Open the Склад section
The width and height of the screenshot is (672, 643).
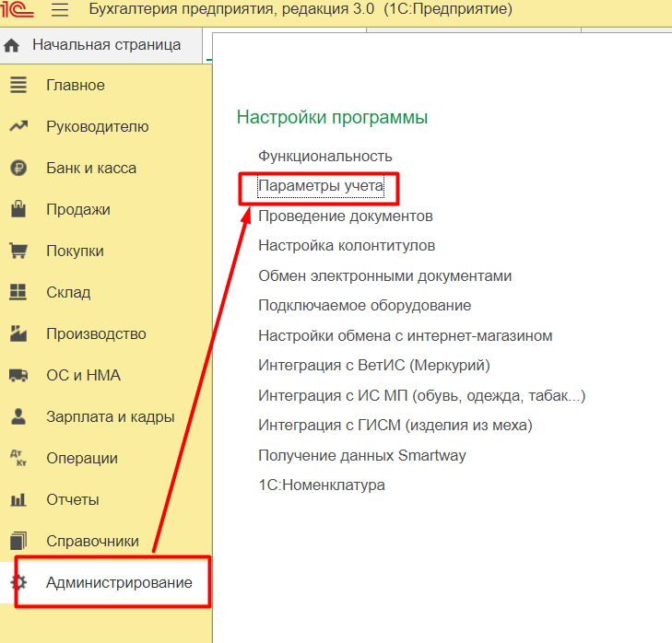[x=68, y=292]
